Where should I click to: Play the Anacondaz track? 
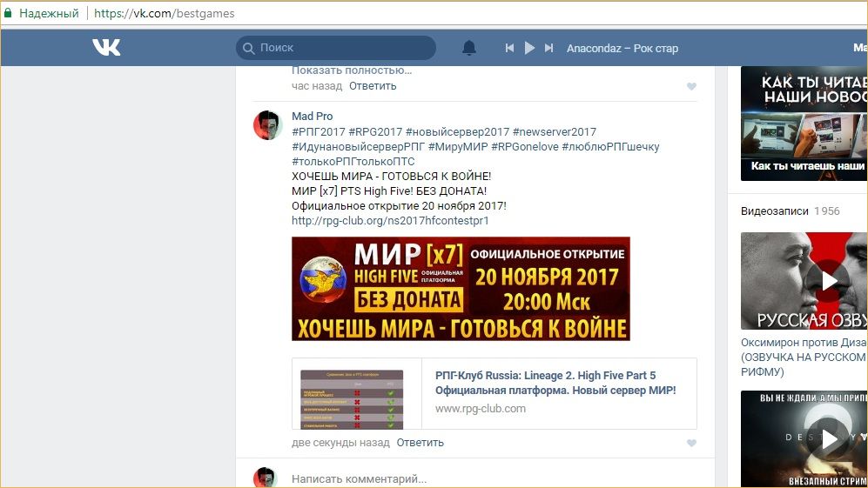[529, 48]
